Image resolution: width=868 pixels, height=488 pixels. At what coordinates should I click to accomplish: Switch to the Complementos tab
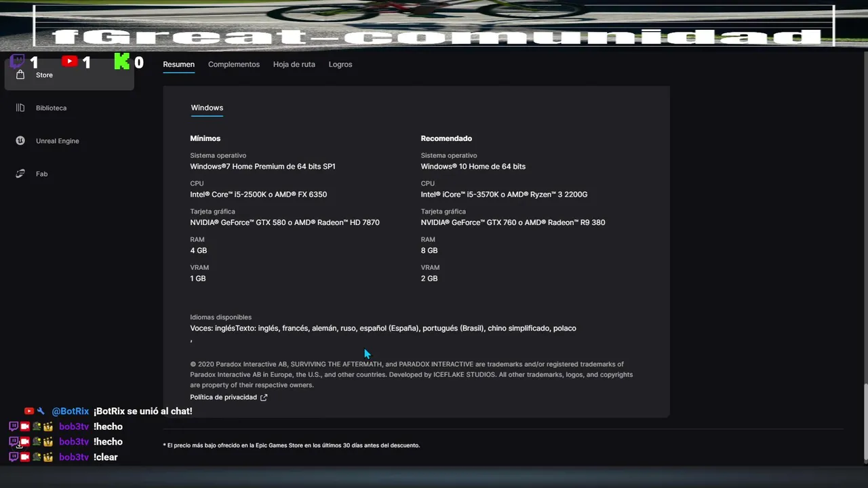pyautogui.click(x=234, y=64)
